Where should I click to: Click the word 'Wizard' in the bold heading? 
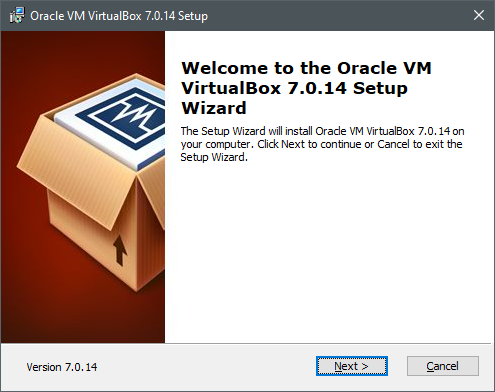coord(214,108)
